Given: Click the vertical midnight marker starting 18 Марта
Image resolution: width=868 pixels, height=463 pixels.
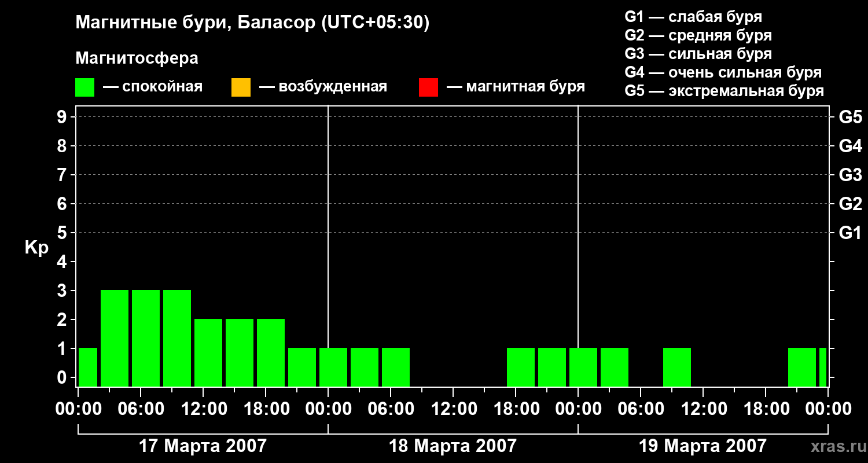Looking at the screenshot, I should pyautogui.click(x=328, y=246).
